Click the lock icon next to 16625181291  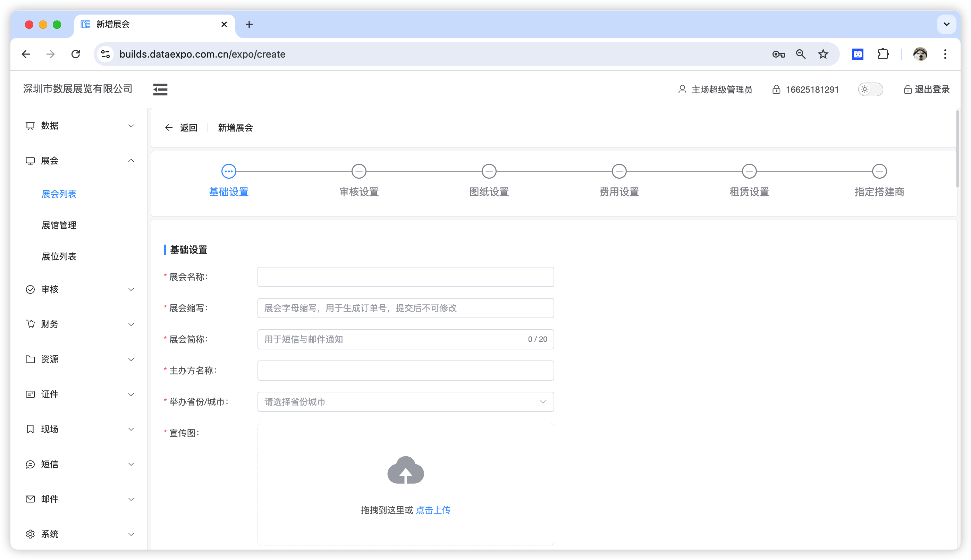[776, 89]
